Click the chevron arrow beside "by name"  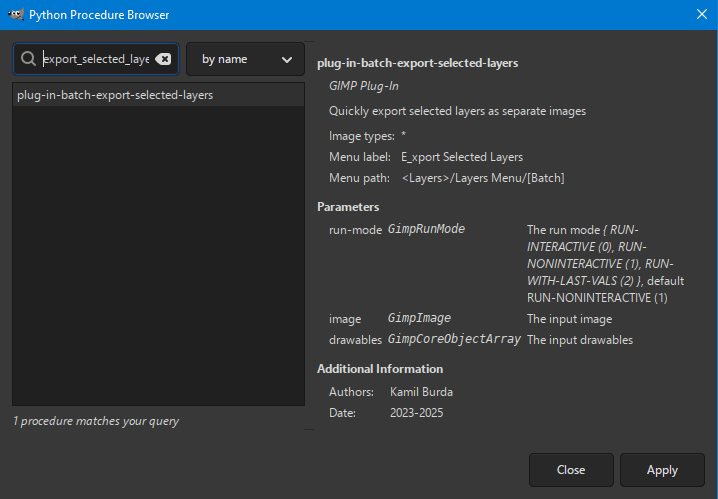click(287, 60)
